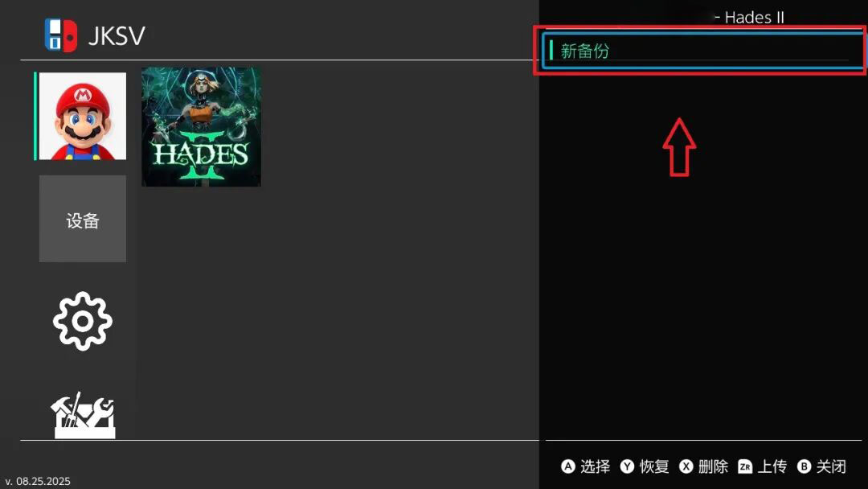Click the Y button icon for 恢复
868x489 pixels.
click(627, 466)
